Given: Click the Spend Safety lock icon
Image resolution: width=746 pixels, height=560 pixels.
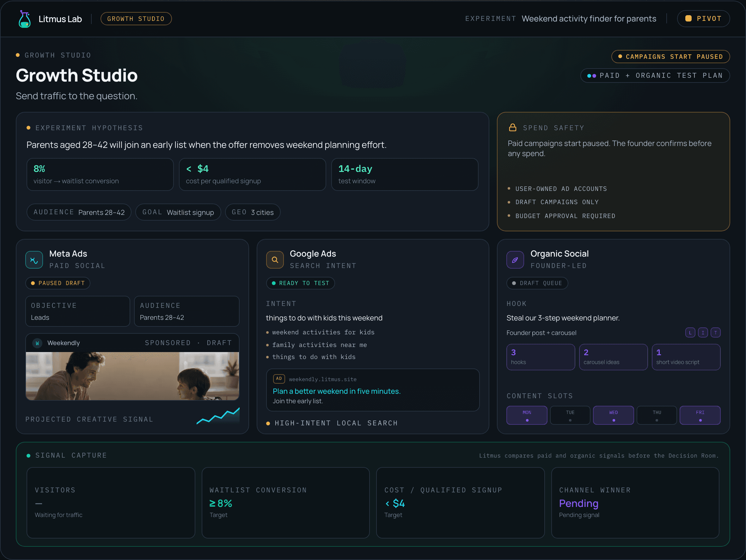Looking at the screenshot, I should tap(512, 127).
